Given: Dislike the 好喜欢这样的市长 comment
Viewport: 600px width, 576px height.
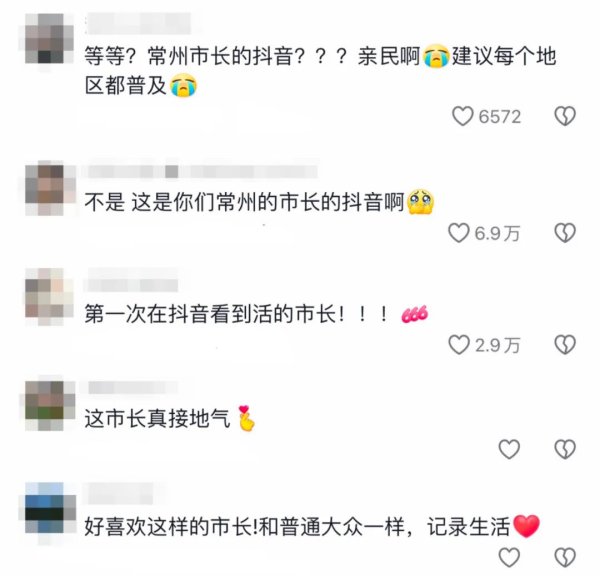Looking at the screenshot, I should point(565,557).
